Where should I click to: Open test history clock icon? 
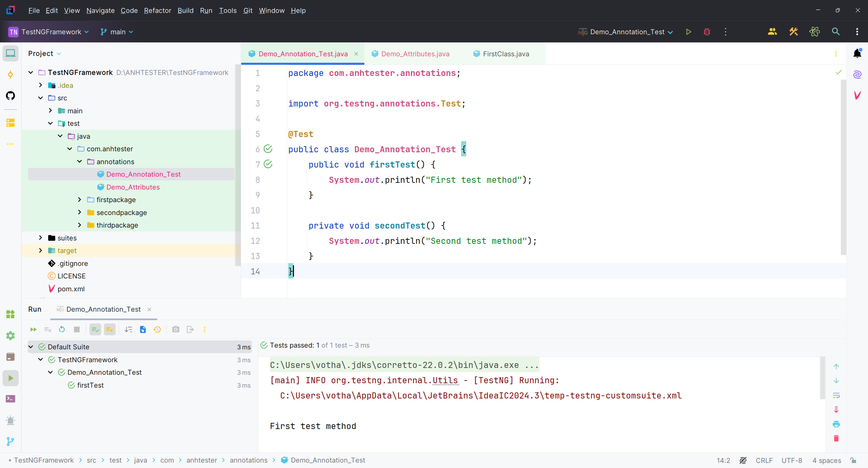[157, 329]
